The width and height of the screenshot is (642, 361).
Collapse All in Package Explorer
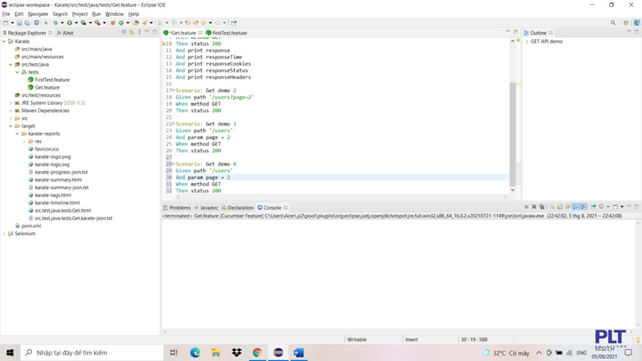click(x=124, y=32)
